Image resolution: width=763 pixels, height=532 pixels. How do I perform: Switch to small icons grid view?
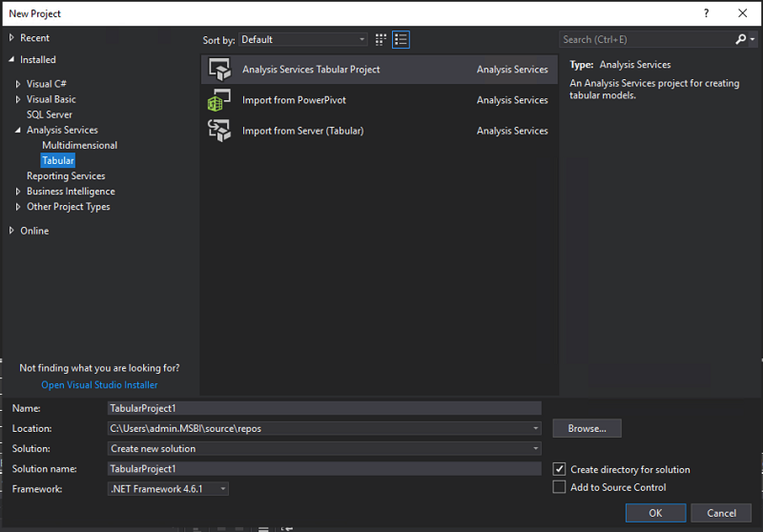point(381,39)
